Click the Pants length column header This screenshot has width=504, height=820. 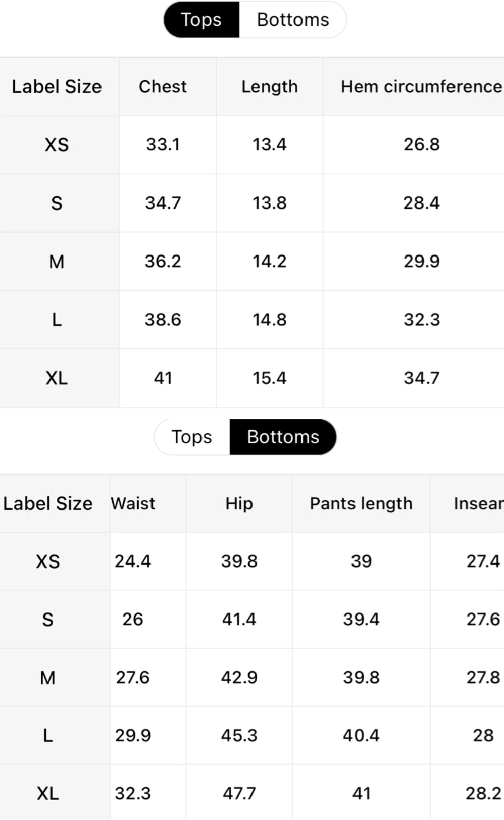coord(361,503)
